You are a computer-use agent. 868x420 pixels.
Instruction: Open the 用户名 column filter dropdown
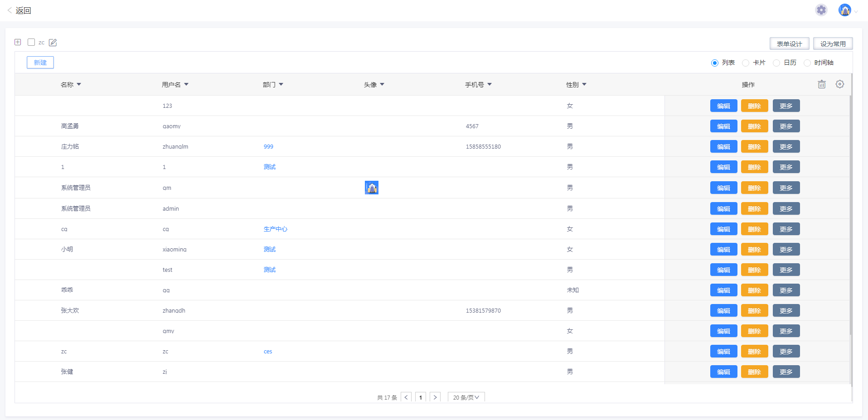[186, 84]
